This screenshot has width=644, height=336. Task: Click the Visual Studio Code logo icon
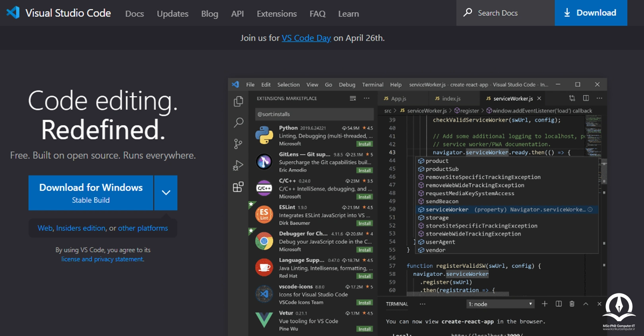pos(13,13)
